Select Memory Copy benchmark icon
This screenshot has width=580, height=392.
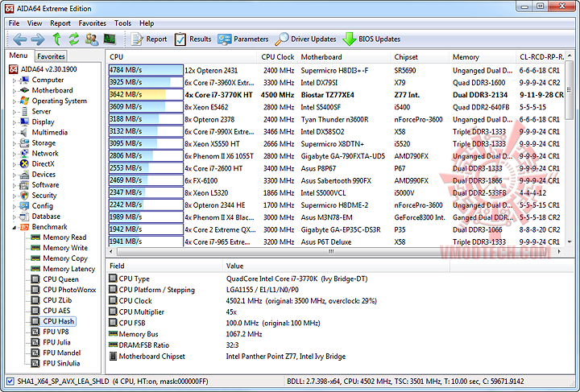click(35, 258)
